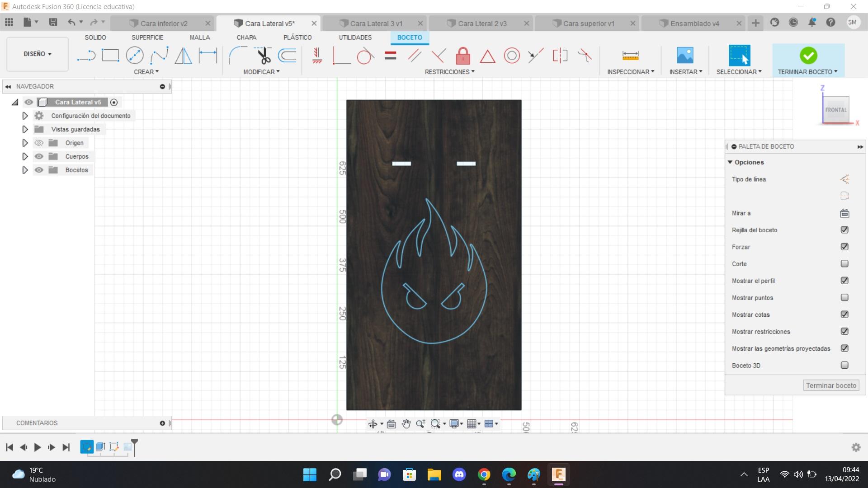This screenshot has width=868, height=488.
Task: Switch to the SOLIDO ribbon tab
Action: tap(95, 38)
